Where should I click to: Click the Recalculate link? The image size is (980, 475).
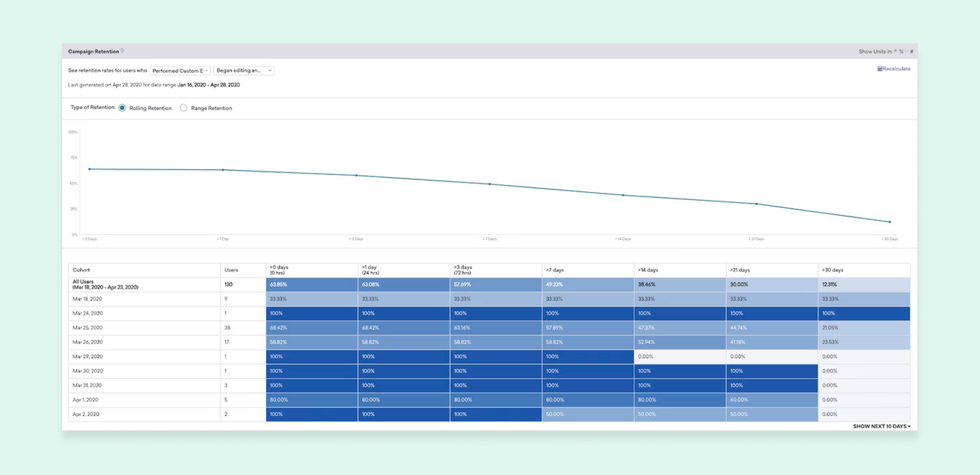(x=896, y=69)
